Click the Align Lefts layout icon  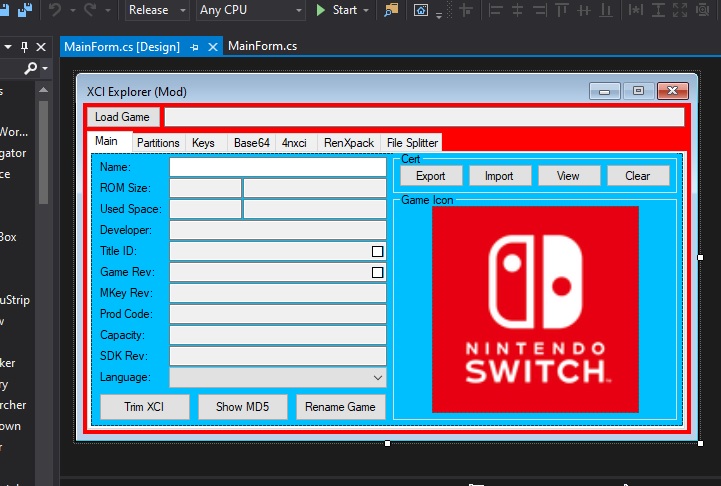coord(495,10)
